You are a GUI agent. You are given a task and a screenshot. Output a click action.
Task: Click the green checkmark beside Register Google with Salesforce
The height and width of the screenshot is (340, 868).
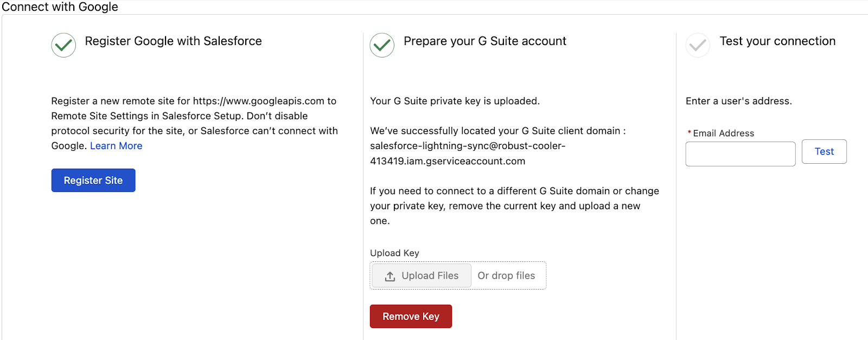click(63, 45)
